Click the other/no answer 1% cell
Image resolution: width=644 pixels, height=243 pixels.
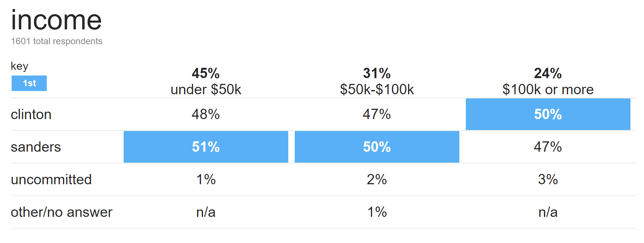click(x=377, y=212)
